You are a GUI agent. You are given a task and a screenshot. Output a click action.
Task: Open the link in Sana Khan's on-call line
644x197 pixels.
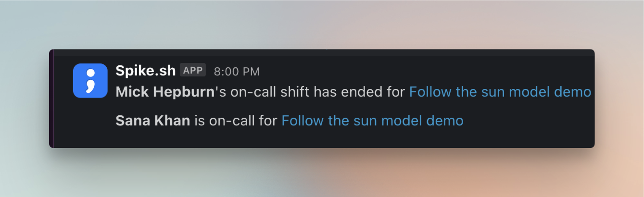click(x=372, y=120)
